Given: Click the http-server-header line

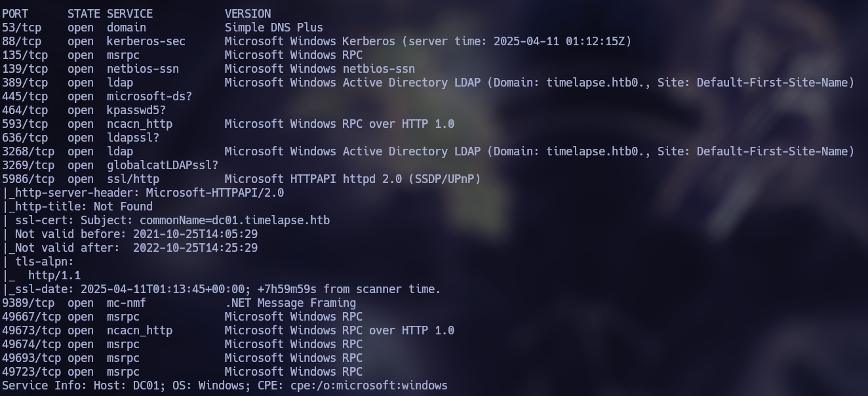Looking at the screenshot, I should (143, 193).
